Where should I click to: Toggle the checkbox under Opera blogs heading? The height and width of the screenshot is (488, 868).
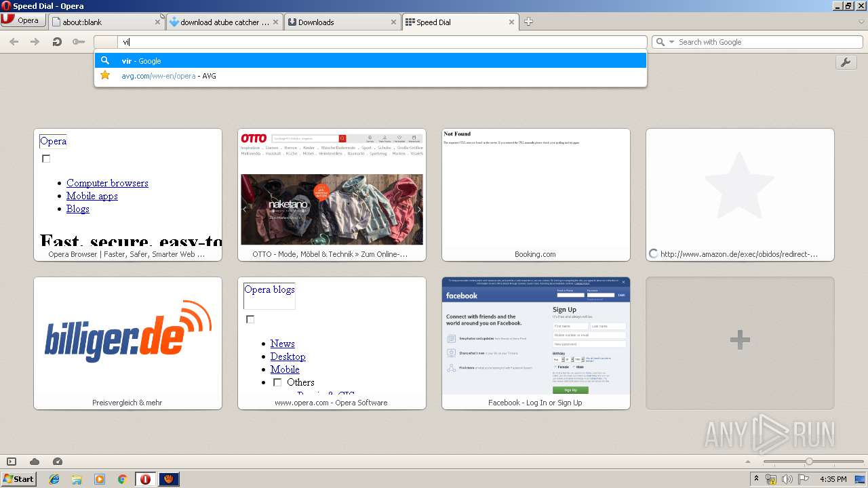tap(250, 319)
